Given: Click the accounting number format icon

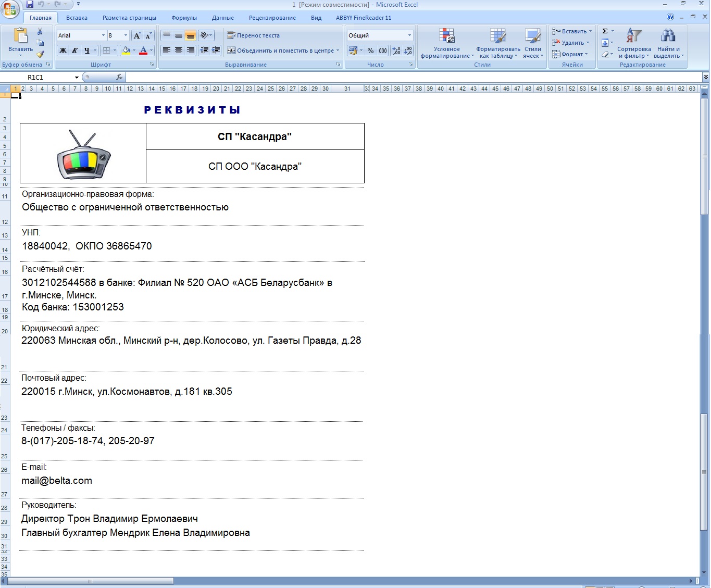Looking at the screenshot, I should pos(353,51).
